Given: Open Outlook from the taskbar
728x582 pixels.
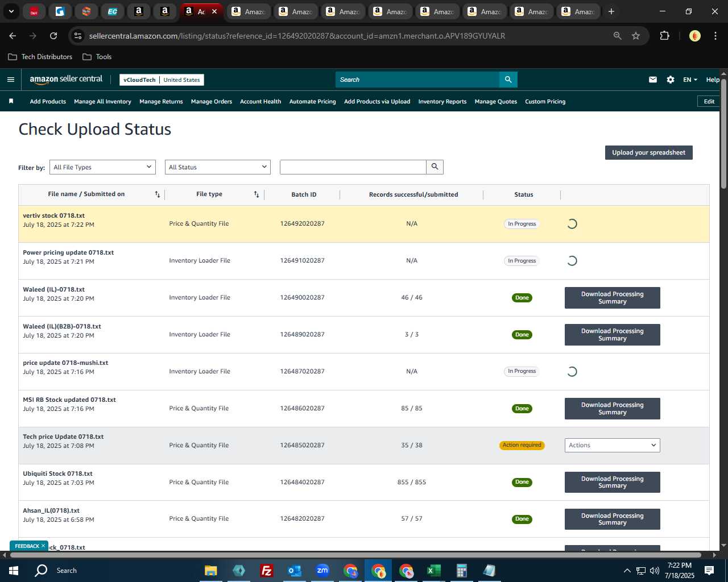Looking at the screenshot, I should coord(294,571).
